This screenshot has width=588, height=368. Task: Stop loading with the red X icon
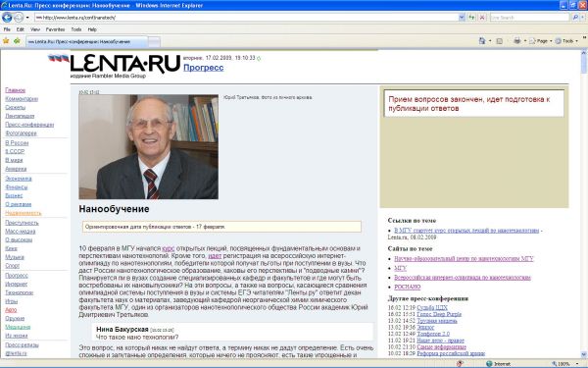tap(482, 18)
